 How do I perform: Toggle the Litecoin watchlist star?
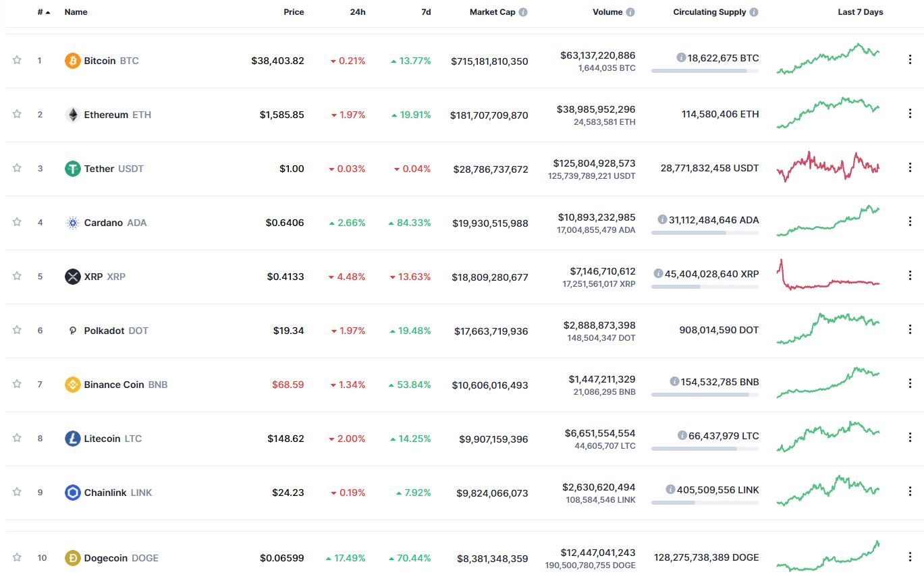point(17,438)
